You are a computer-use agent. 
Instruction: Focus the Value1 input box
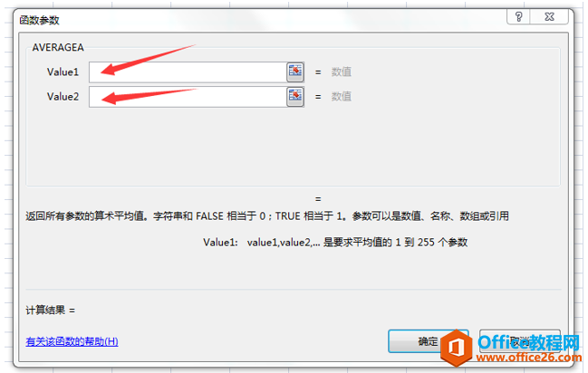pyautogui.click(x=188, y=72)
